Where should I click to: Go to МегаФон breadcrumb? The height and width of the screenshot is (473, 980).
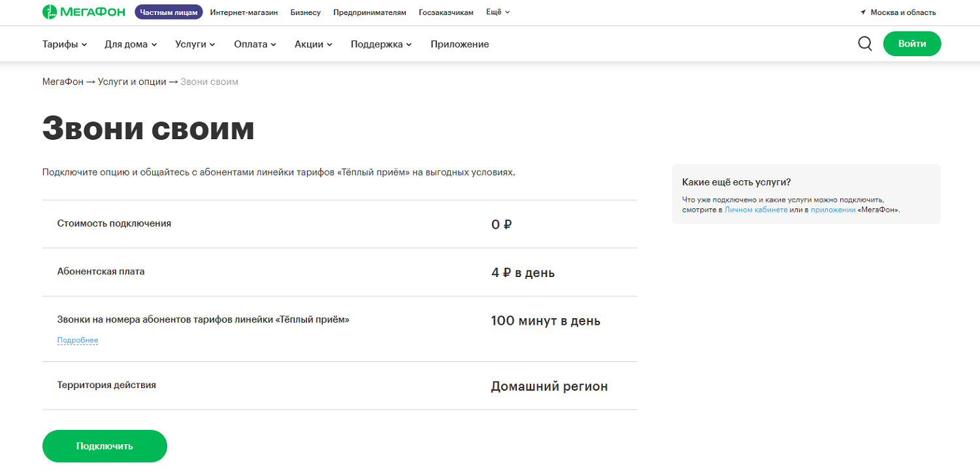point(63,82)
